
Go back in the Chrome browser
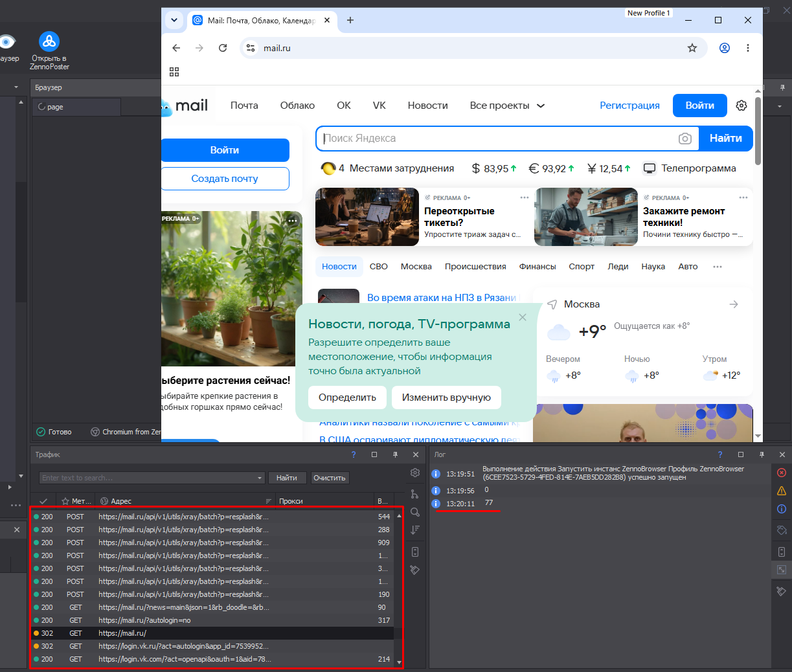(176, 48)
